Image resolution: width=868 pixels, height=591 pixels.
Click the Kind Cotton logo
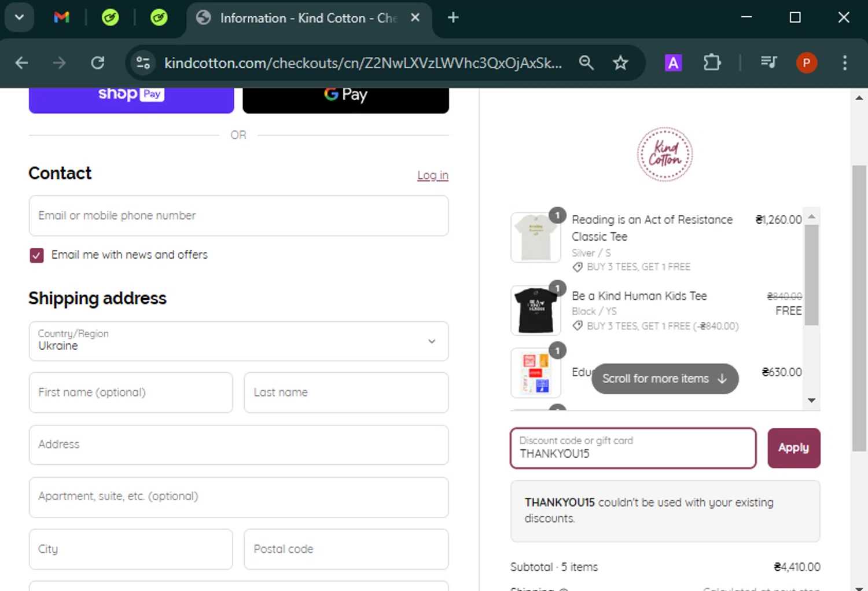[665, 155]
